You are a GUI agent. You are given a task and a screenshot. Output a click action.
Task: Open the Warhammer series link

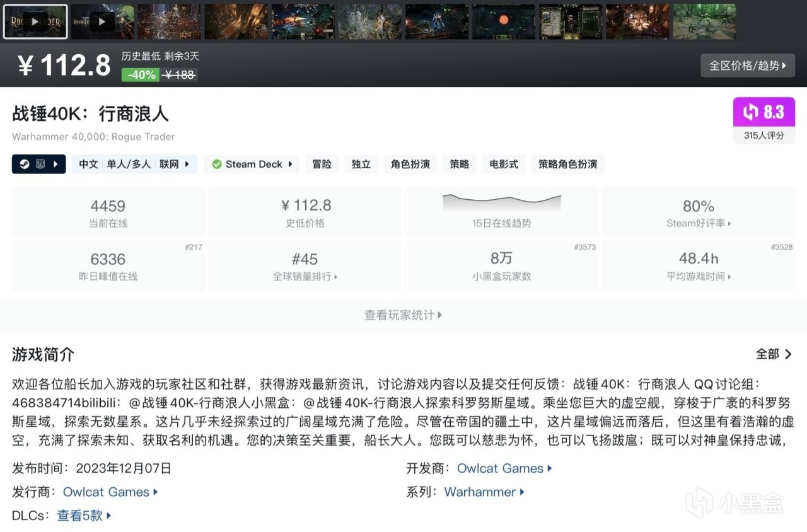click(484, 492)
